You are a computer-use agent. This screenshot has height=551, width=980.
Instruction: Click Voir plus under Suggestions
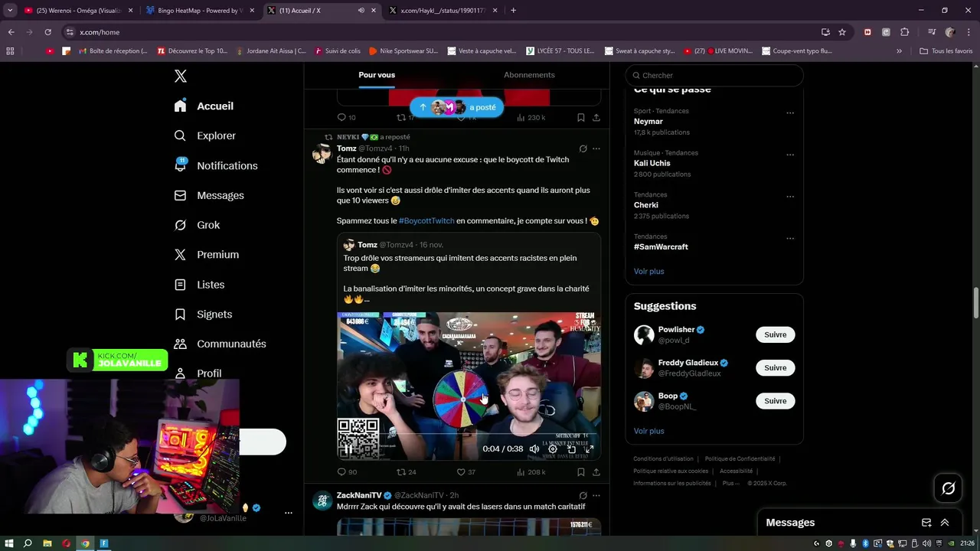click(648, 432)
